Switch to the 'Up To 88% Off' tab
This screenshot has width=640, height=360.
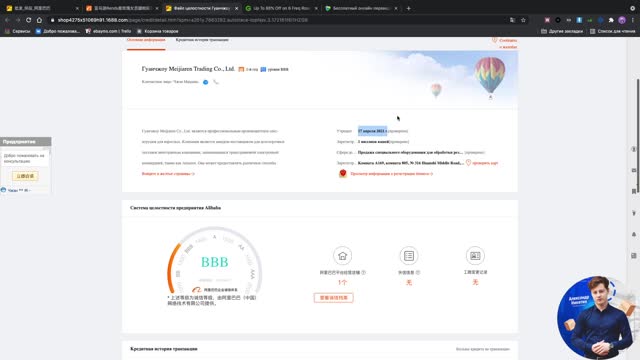click(x=282, y=8)
